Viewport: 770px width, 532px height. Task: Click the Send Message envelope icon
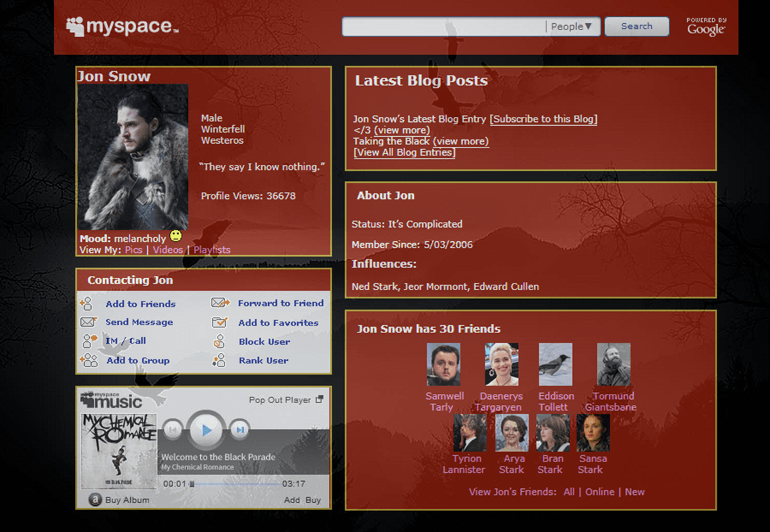[89, 322]
